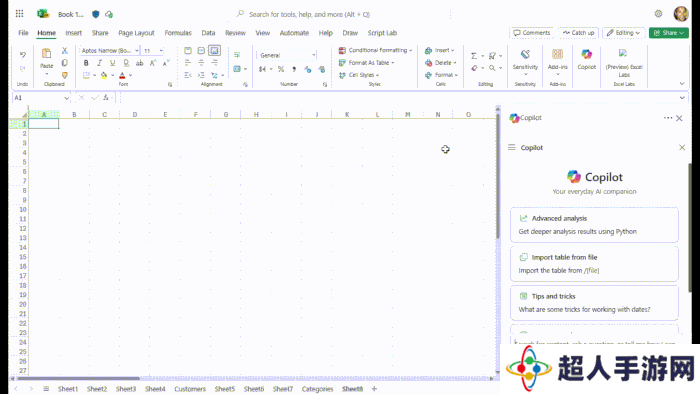
Task: Toggle Italic formatting
Action: tap(100, 63)
